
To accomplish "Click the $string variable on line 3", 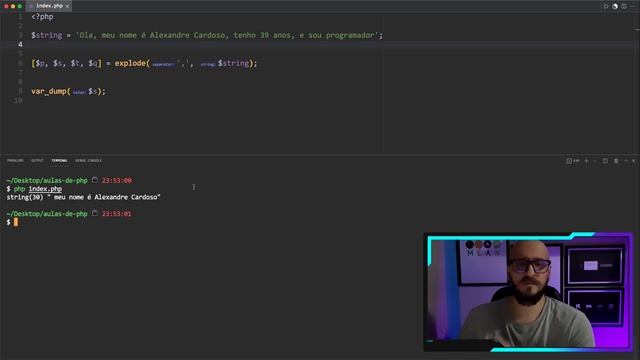I will tap(47, 35).
